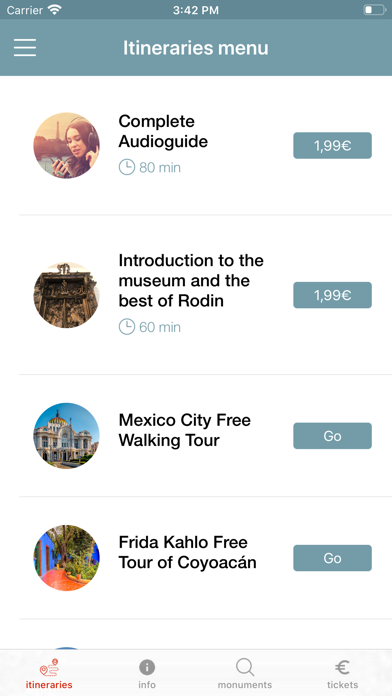Tap the 80 min clock icon
This screenshot has height=696, width=392.
click(x=127, y=167)
